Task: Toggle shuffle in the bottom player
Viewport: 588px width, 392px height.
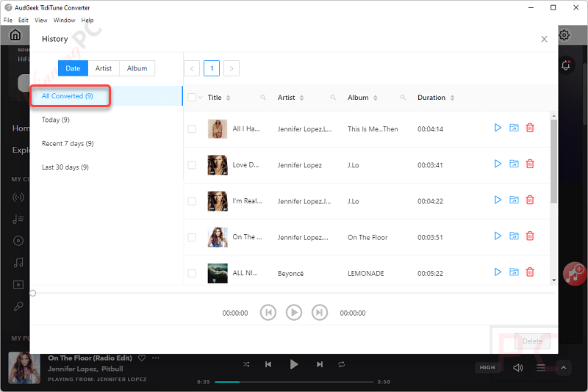Action: (x=246, y=364)
